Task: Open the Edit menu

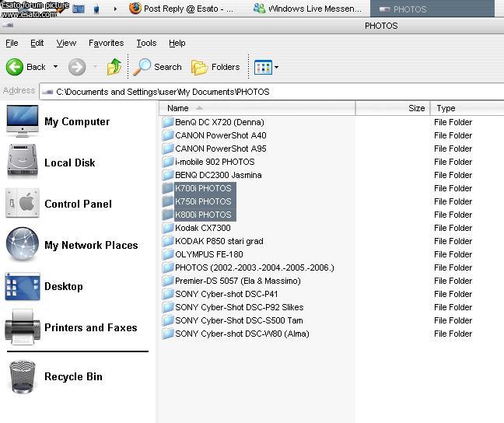Action: tap(37, 43)
